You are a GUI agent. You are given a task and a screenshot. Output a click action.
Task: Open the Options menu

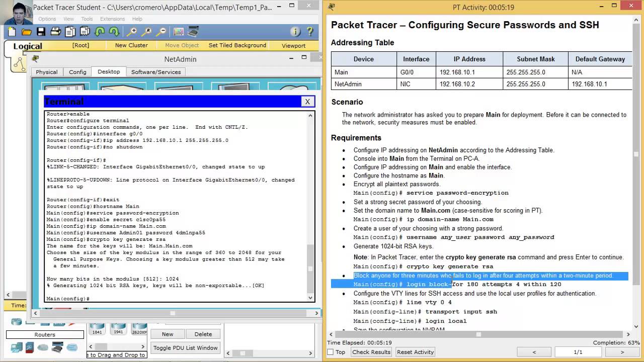point(47,19)
